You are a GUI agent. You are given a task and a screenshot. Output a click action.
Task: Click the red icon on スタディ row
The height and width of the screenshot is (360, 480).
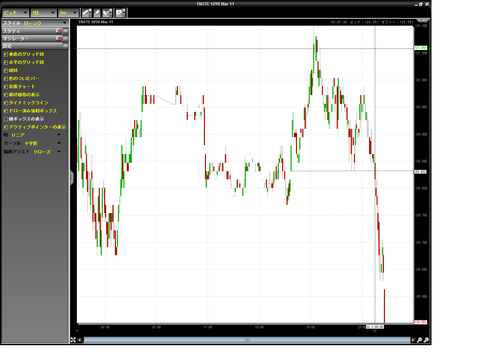point(59,31)
